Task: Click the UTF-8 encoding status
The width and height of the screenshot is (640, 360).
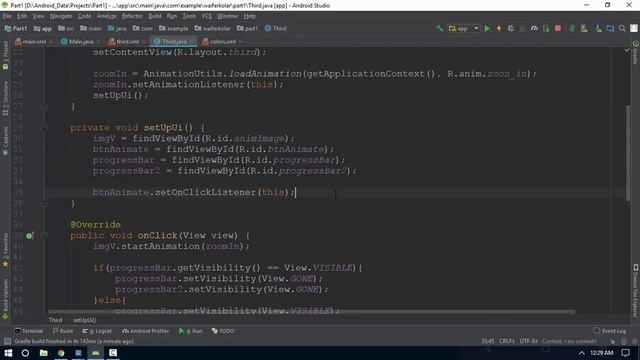Action: (528, 341)
